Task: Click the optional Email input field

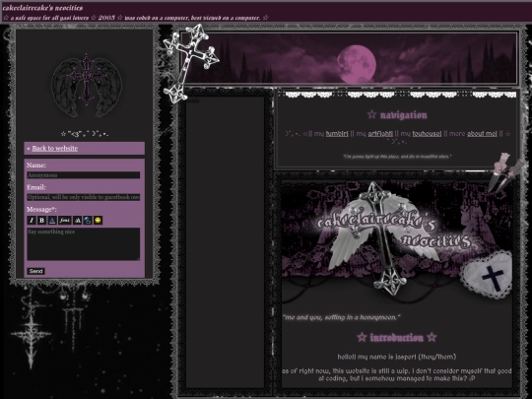Action: [x=84, y=197]
